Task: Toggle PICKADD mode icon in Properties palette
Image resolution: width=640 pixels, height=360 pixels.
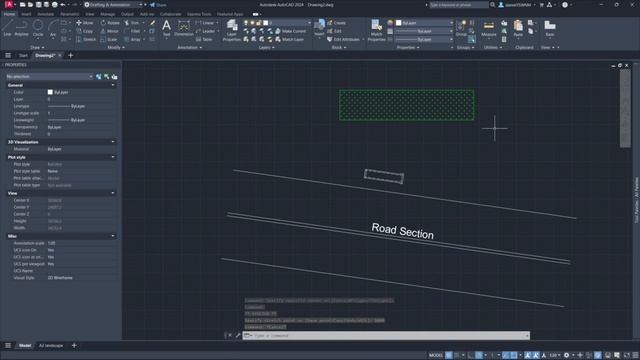Action: [98, 76]
